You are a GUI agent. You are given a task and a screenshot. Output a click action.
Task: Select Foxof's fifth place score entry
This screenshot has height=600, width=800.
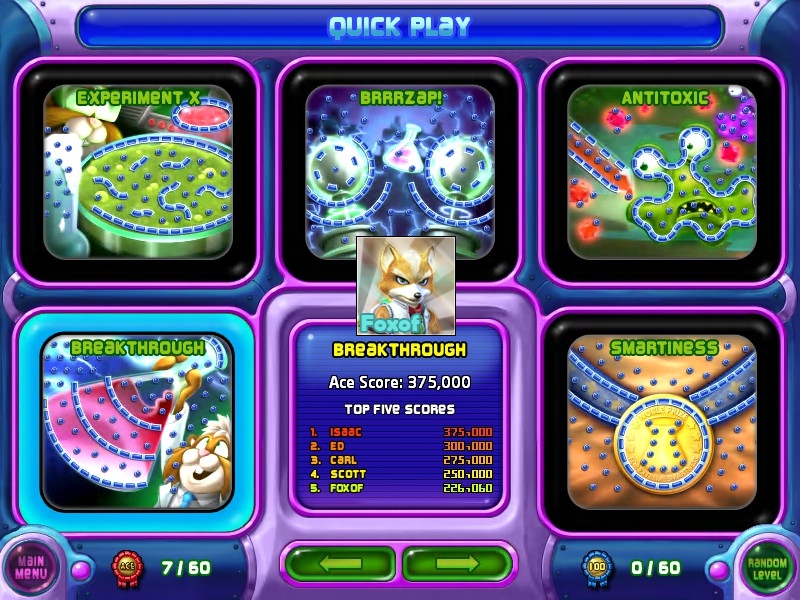point(401,488)
